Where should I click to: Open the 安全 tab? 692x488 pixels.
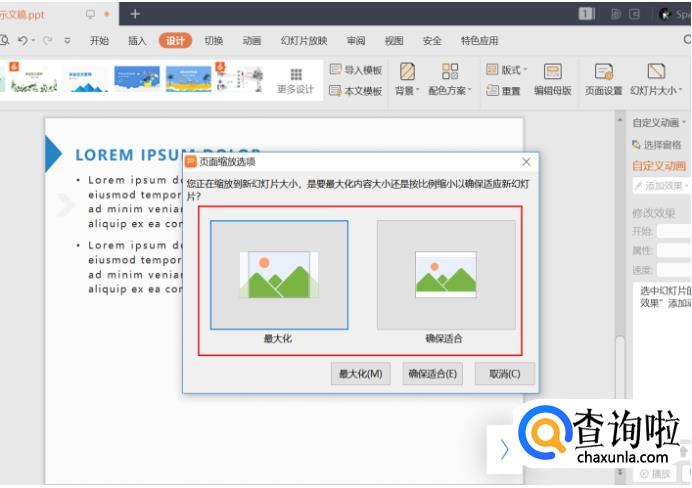[432, 41]
